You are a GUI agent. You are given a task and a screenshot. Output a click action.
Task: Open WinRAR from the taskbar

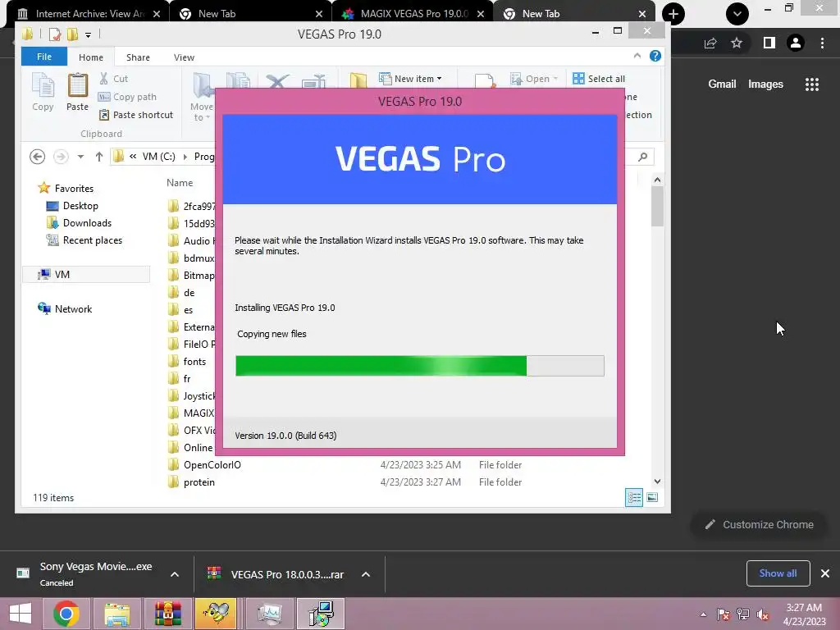point(167,614)
